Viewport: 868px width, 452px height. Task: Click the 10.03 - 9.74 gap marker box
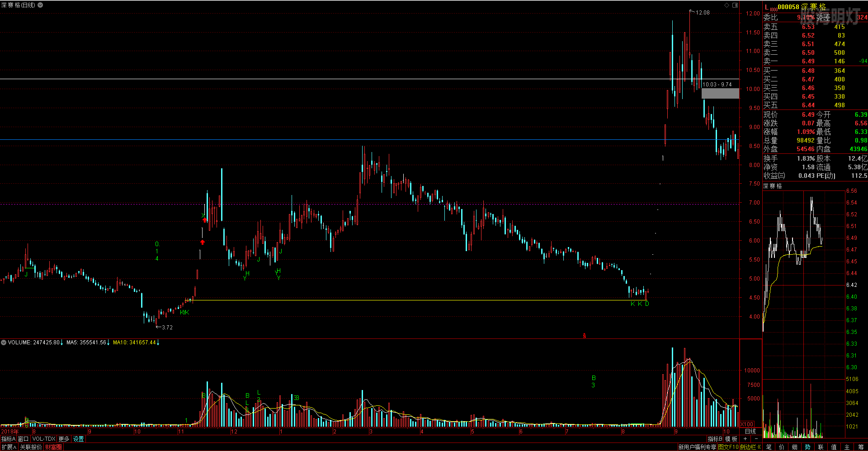click(x=720, y=93)
